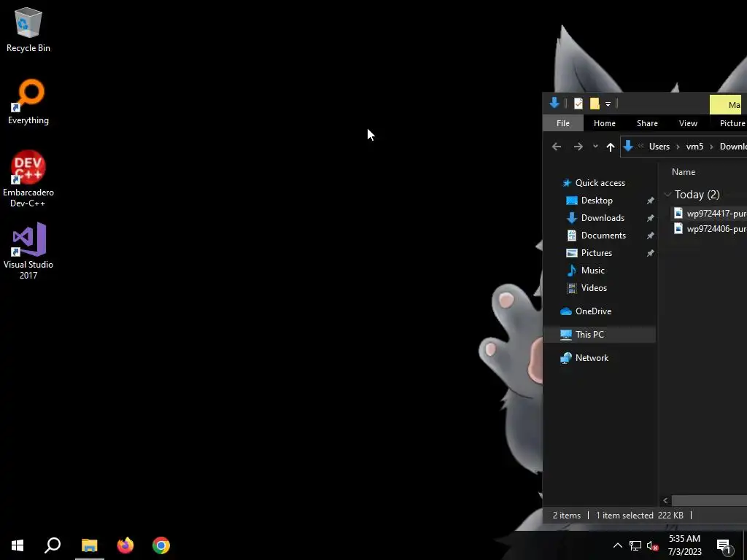Open Videos in the navigation pane
Image resolution: width=747 pixels, height=560 pixels.
tap(594, 288)
